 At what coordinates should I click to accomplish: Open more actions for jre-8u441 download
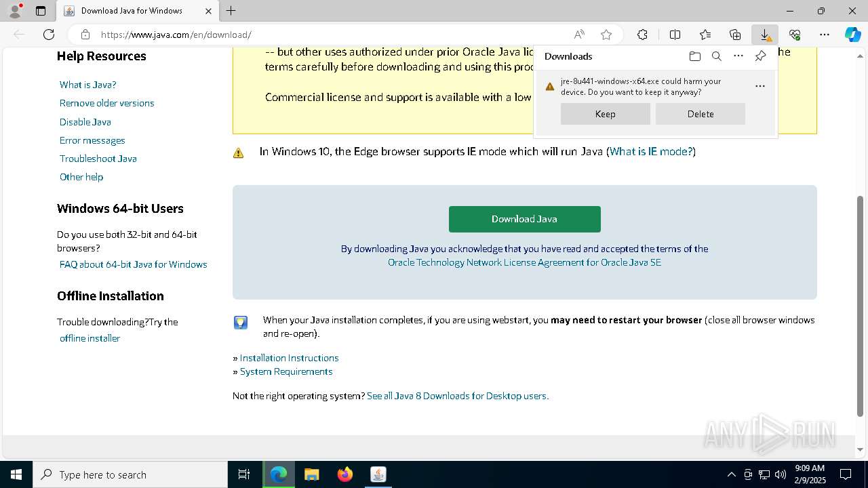(760, 86)
